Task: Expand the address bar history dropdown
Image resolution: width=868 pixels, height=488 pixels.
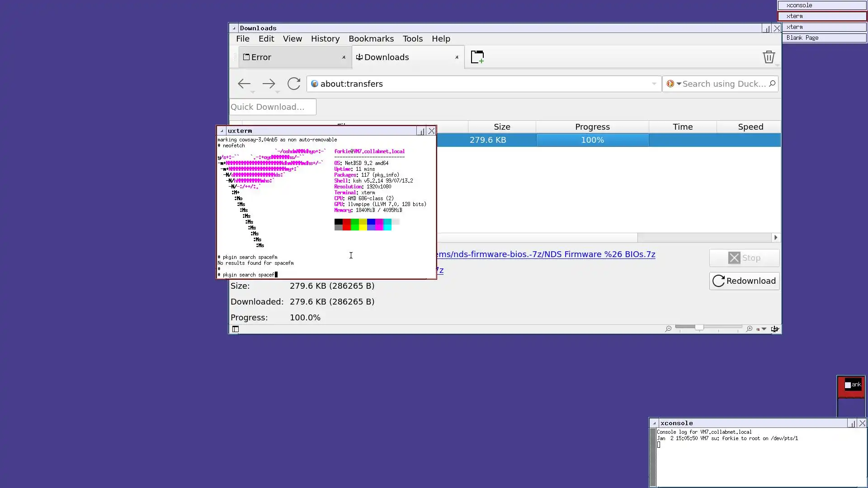Action: (x=654, y=84)
